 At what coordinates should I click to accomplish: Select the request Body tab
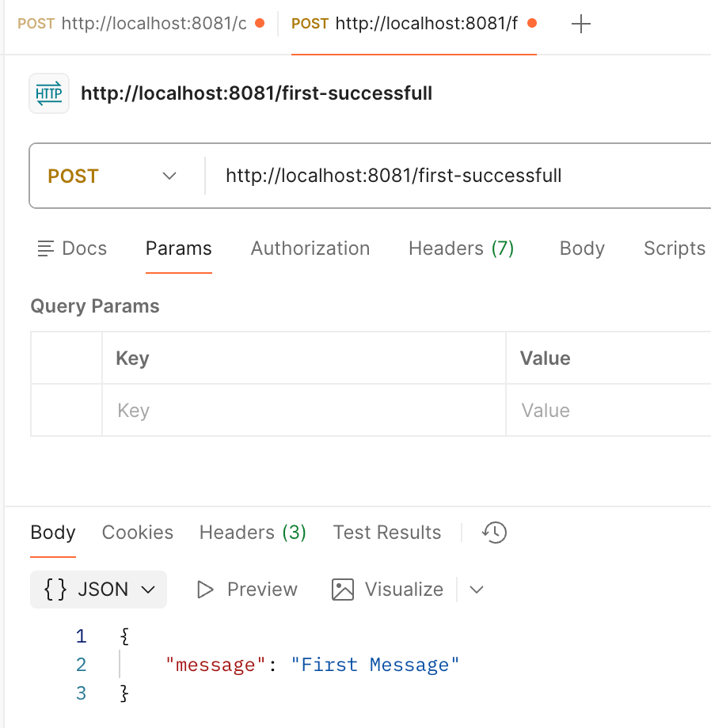(x=582, y=248)
